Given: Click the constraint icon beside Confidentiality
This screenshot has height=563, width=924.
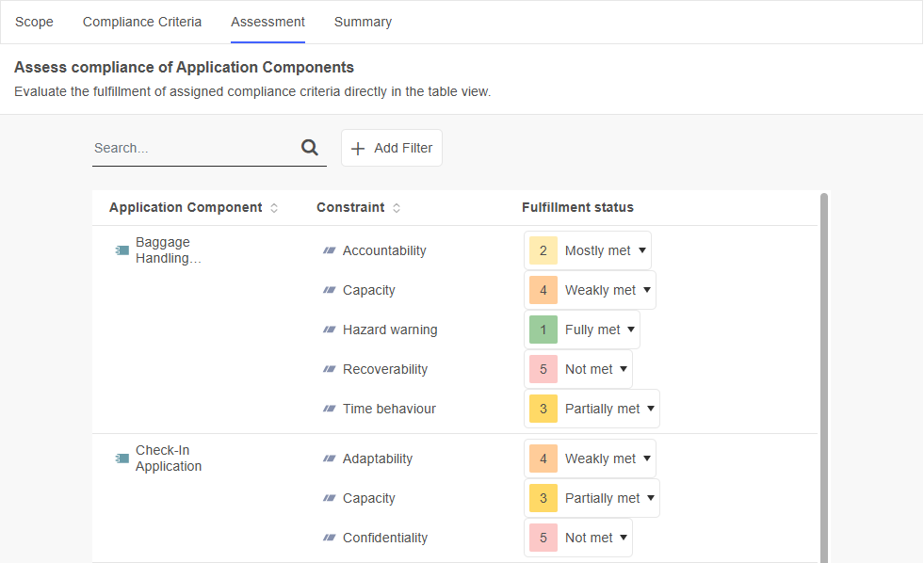Looking at the screenshot, I should coord(329,537).
